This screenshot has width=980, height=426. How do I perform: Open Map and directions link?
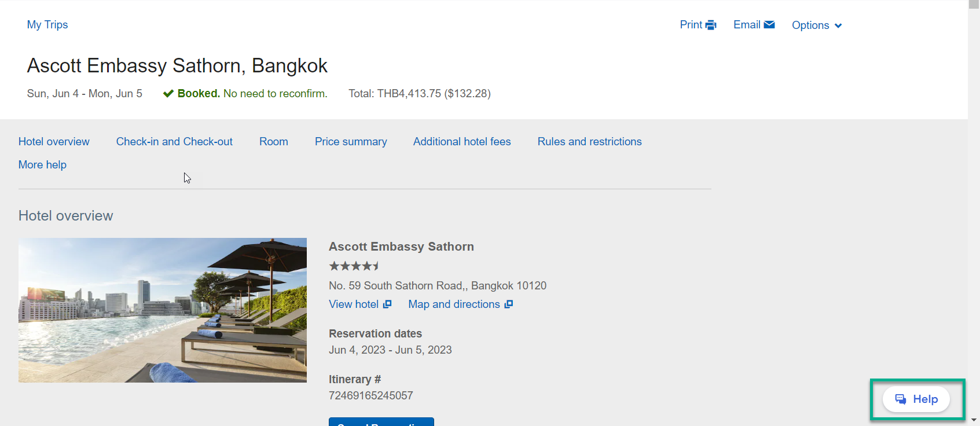454,304
